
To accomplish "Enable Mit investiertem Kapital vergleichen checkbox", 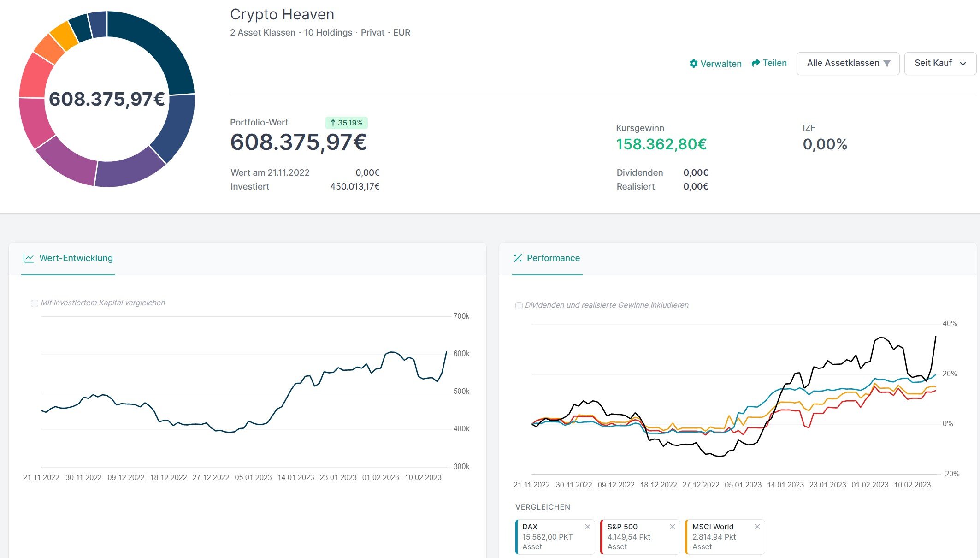I will [x=35, y=303].
